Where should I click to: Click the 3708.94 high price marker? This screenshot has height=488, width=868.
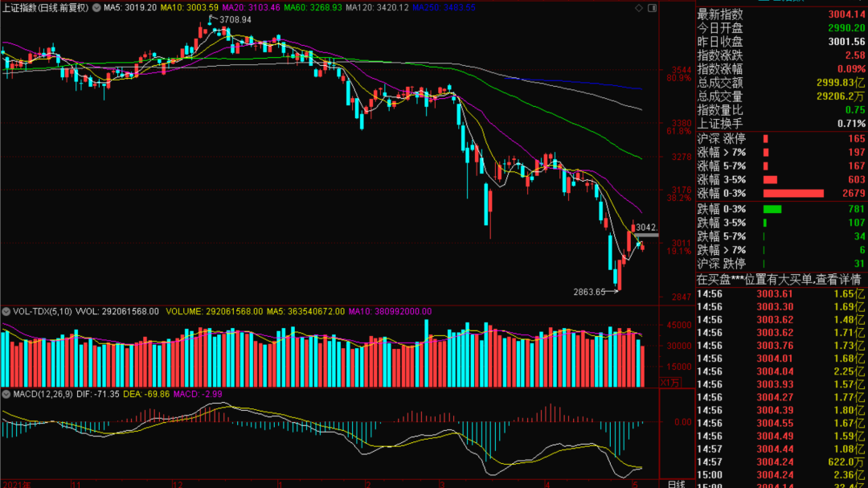(x=240, y=19)
